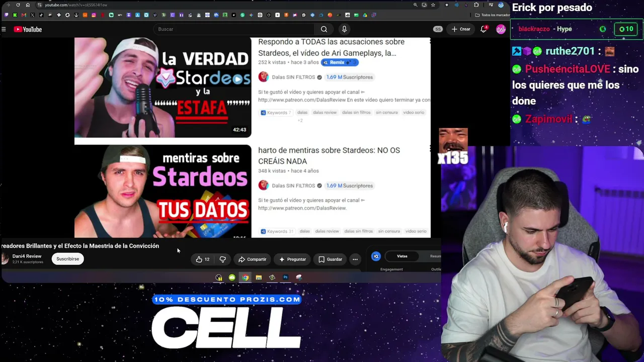Viewport: 644px width, 362px height.
Task: Open YouTube notifications bell
Action: pos(484,29)
